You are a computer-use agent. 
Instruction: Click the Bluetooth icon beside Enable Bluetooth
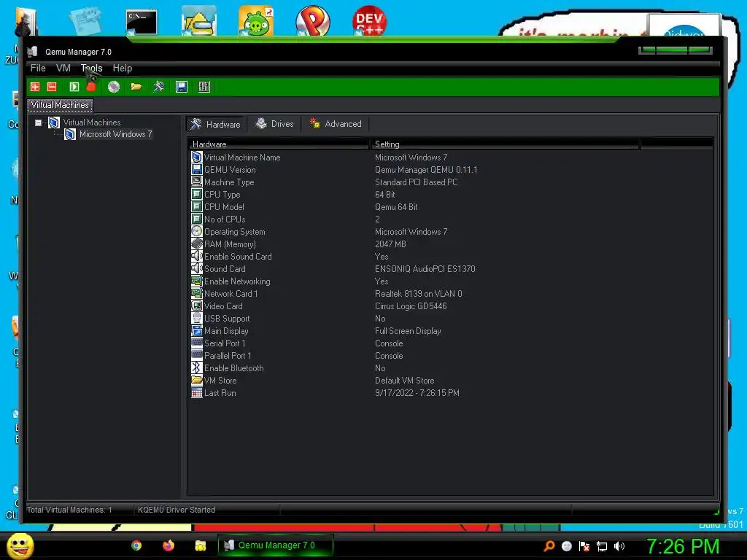197,367
